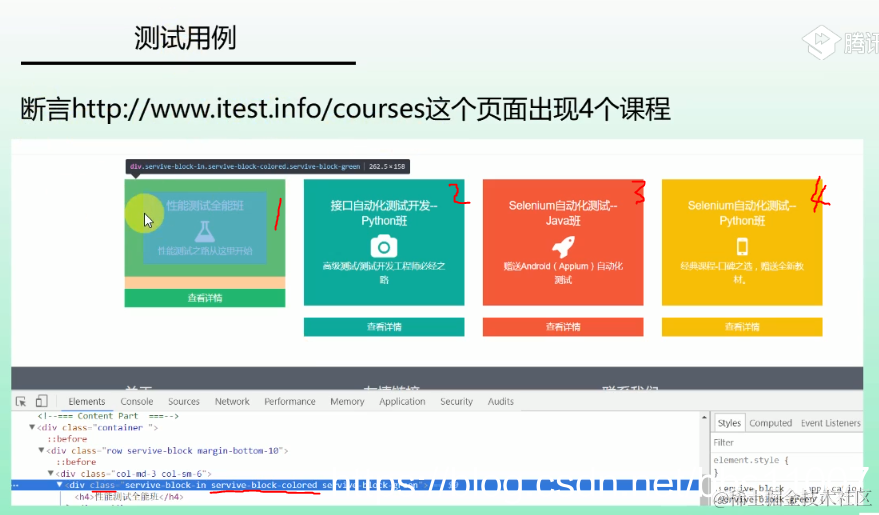Collapse the div class container node
The width and height of the screenshot is (879, 515).
coord(32,428)
